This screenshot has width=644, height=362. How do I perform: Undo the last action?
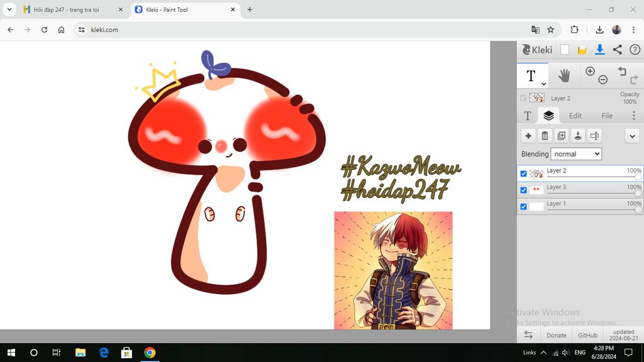pyautogui.click(x=622, y=72)
